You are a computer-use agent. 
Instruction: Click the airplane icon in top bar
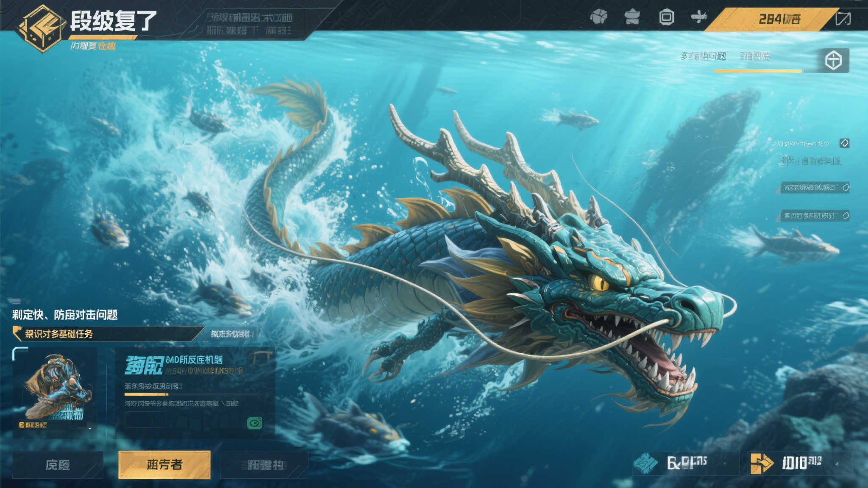[x=699, y=17]
